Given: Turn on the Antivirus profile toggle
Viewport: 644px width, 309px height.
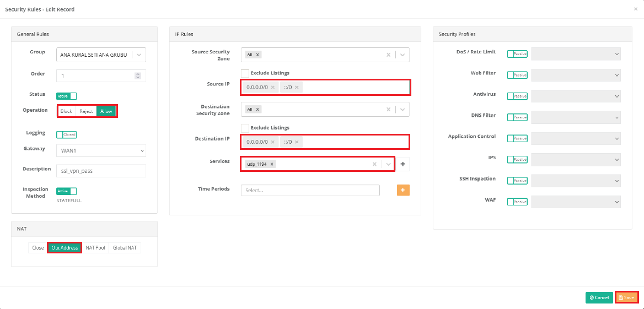Looking at the screenshot, I should [517, 96].
